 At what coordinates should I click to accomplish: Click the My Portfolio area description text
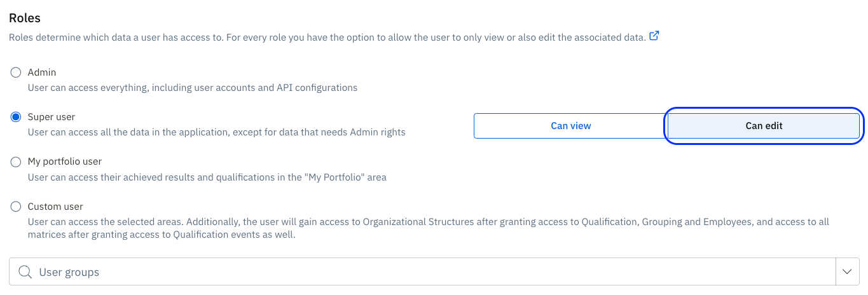[x=207, y=177]
